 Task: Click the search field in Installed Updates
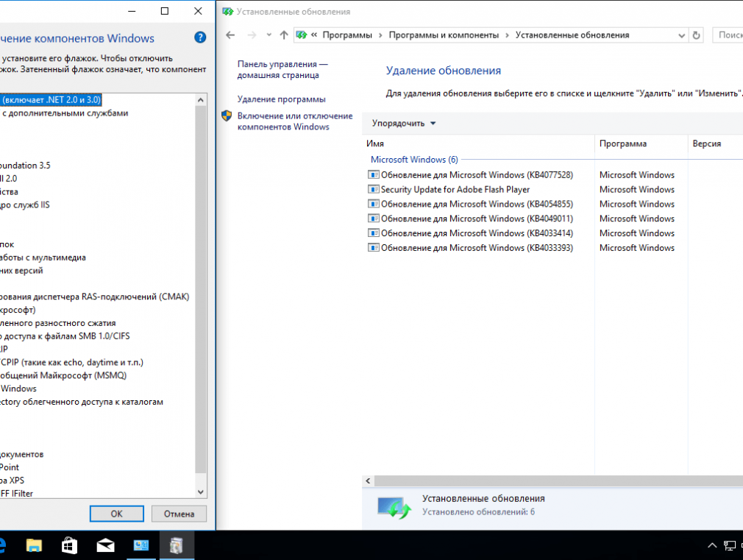[x=728, y=35]
